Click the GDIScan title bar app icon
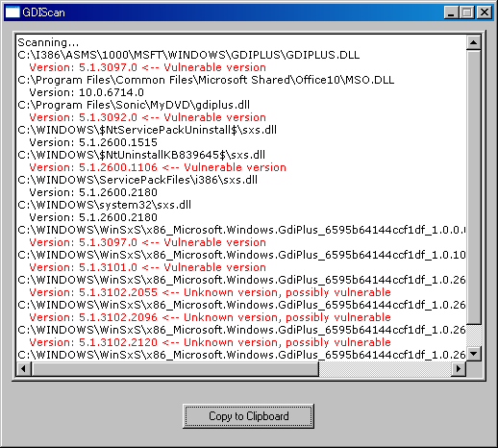Viewport: 498px width, 448px height. (12, 12)
